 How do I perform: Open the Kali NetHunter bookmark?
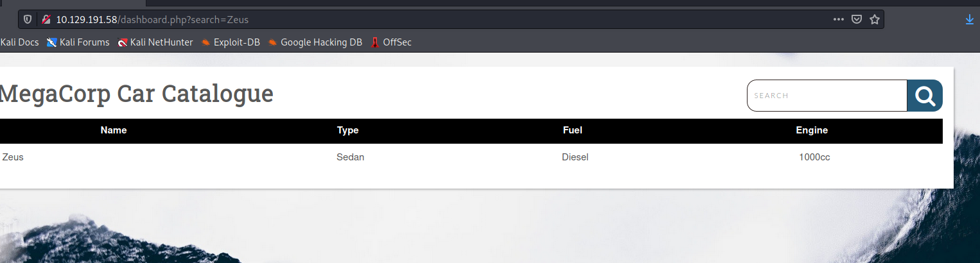click(x=155, y=42)
